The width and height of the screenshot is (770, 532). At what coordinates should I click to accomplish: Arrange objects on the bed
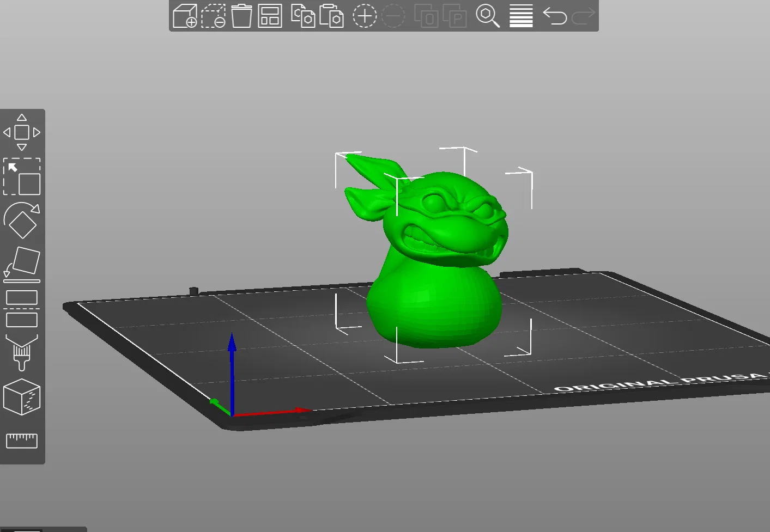pyautogui.click(x=270, y=16)
